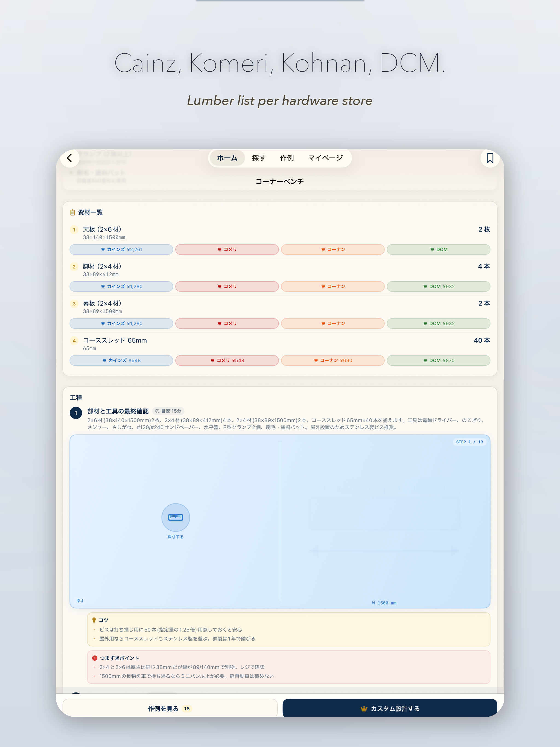This screenshot has width=560, height=747.
Task: Select step number 1 circle badge
Action: click(76, 413)
